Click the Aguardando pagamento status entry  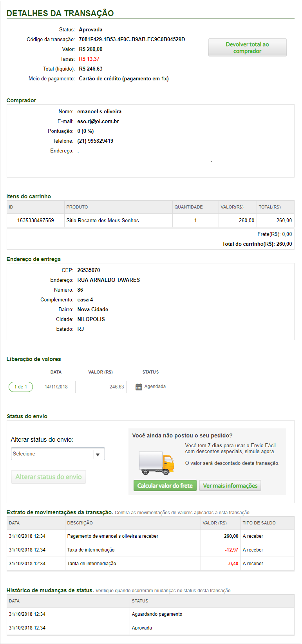point(157,614)
